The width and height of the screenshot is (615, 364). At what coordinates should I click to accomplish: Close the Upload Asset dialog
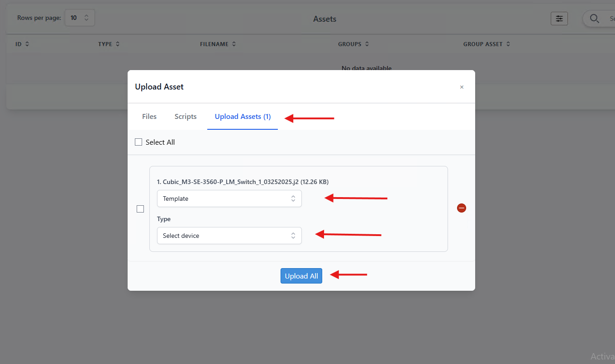pyautogui.click(x=462, y=87)
